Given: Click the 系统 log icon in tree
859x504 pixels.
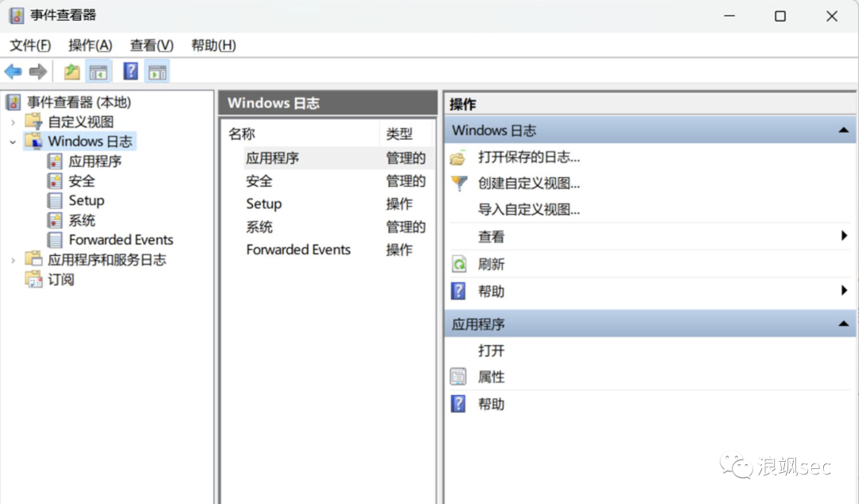Looking at the screenshot, I should tap(55, 220).
